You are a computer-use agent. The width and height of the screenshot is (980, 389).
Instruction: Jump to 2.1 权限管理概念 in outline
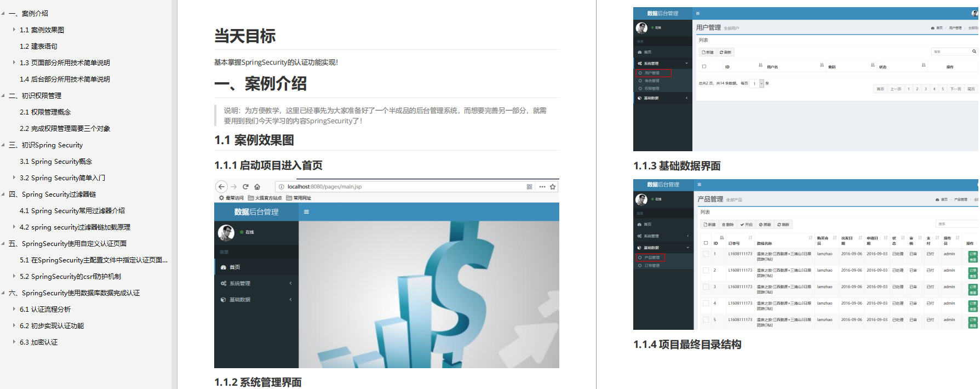(x=45, y=112)
